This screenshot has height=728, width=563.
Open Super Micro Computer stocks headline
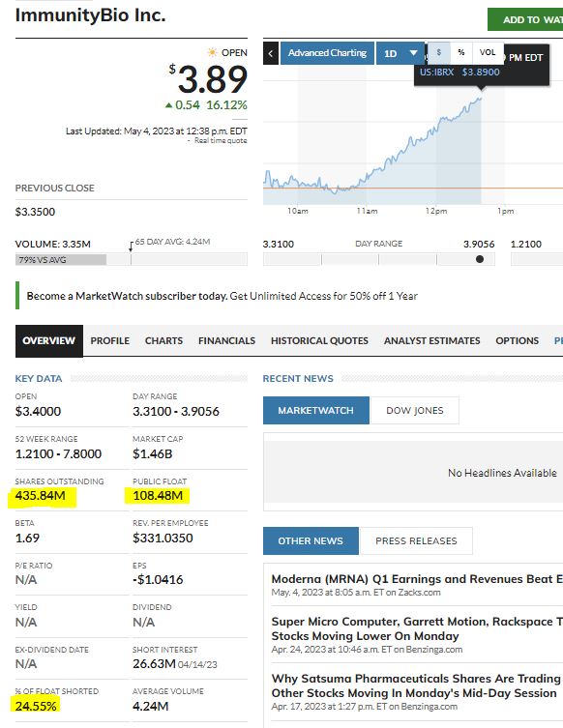(x=417, y=628)
